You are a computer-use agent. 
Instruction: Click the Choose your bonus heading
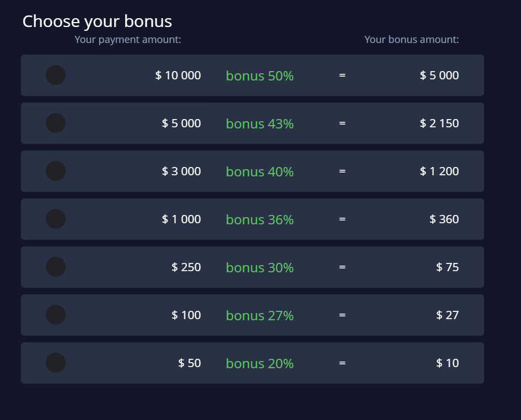97,21
